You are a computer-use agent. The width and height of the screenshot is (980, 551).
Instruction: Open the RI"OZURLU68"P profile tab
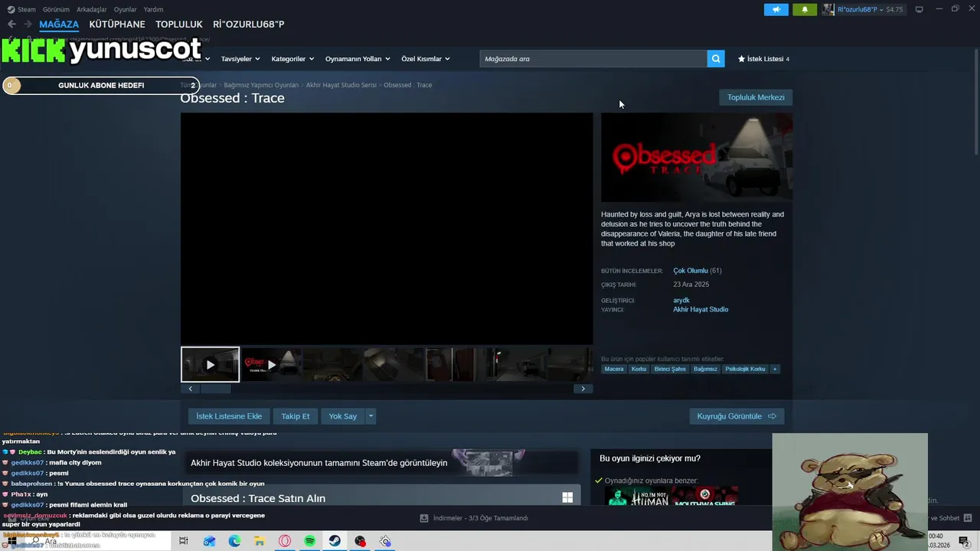(x=249, y=24)
